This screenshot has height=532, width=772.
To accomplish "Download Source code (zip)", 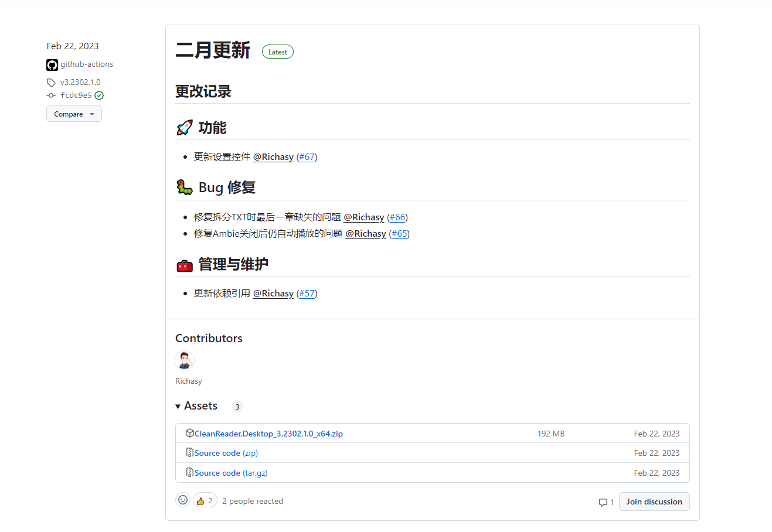I will tap(226, 453).
